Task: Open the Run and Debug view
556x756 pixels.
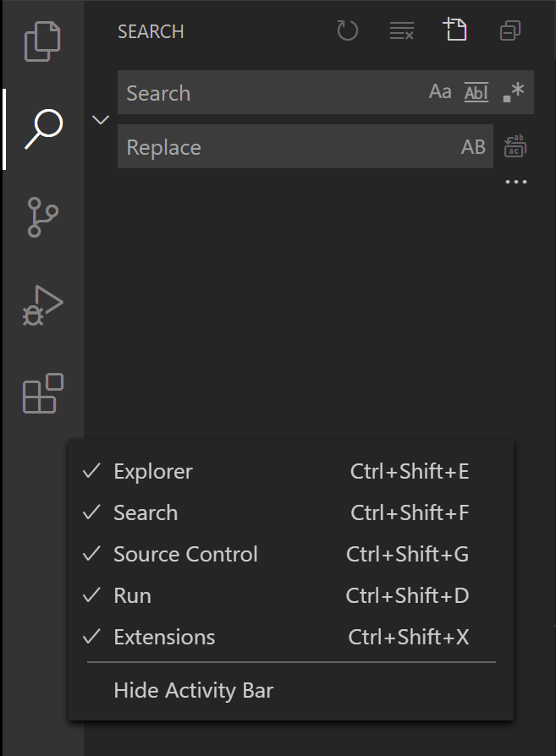Action: click(41, 304)
